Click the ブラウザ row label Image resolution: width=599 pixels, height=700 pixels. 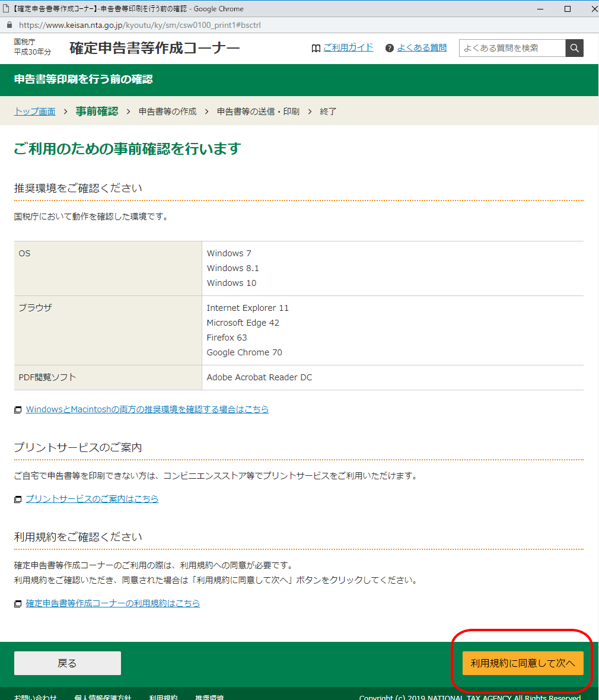coord(35,308)
